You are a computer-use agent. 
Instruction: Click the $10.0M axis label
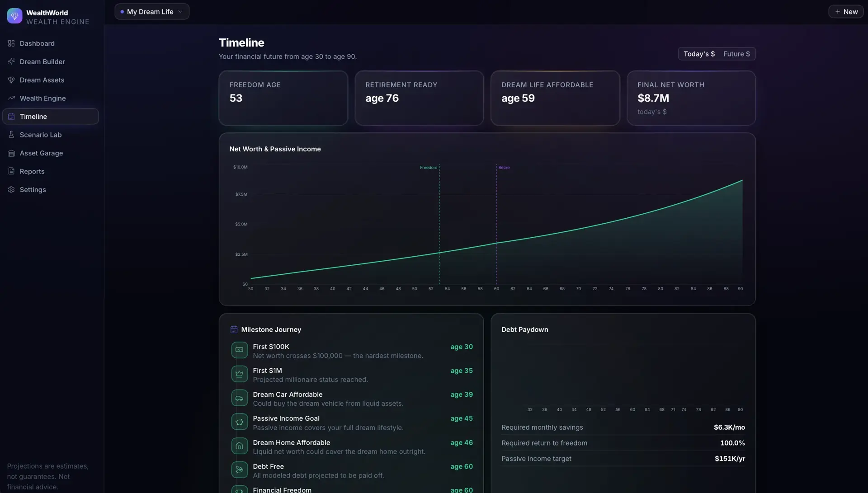click(x=240, y=167)
